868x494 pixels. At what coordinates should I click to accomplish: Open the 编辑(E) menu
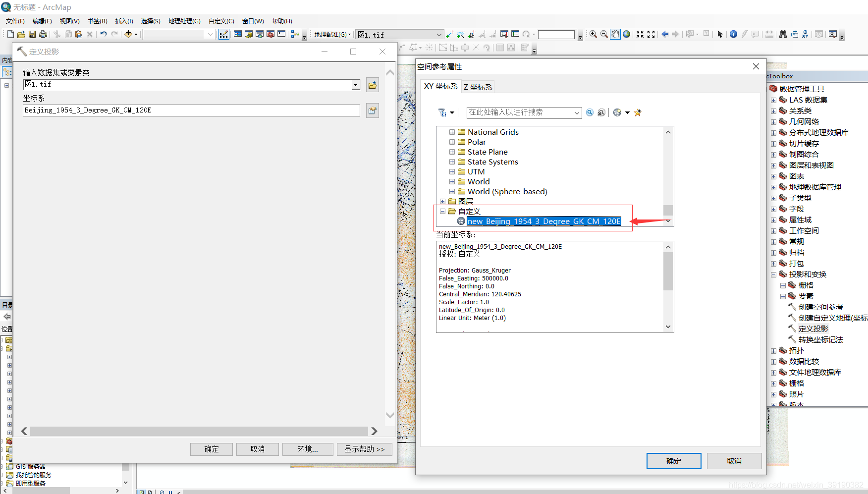(x=42, y=21)
